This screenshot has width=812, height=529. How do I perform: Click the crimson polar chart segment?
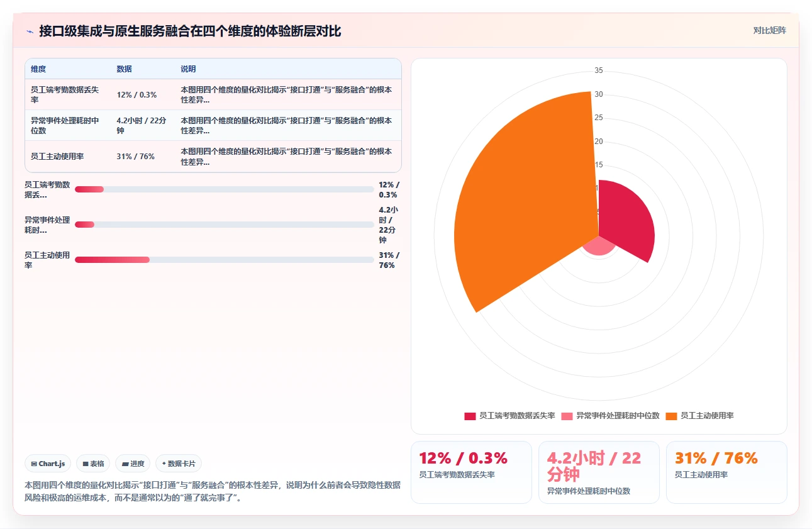pyautogui.click(x=626, y=220)
